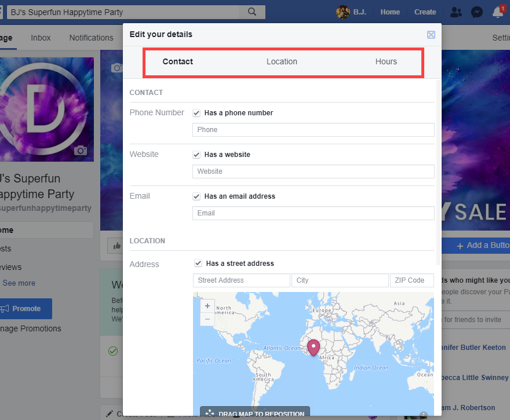Image resolution: width=510 pixels, height=420 pixels.
Task: Switch to the Location tab
Action: click(282, 61)
